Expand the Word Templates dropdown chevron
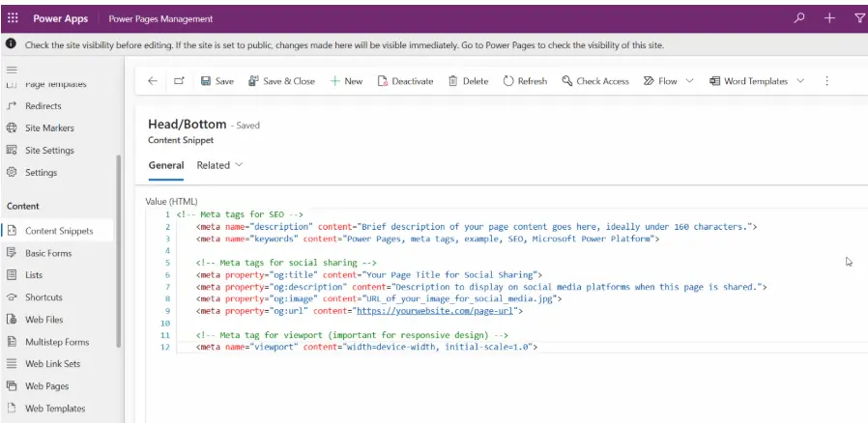The height and width of the screenshot is (423, 868). [800, 81]
